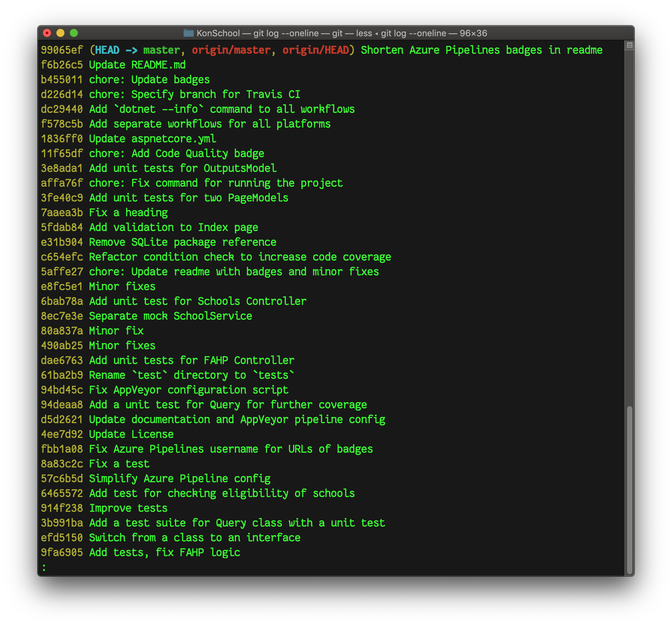Click 'Simplify Azure Pipeline config' commit
This screenshot has height=626, width=672.
180,479
